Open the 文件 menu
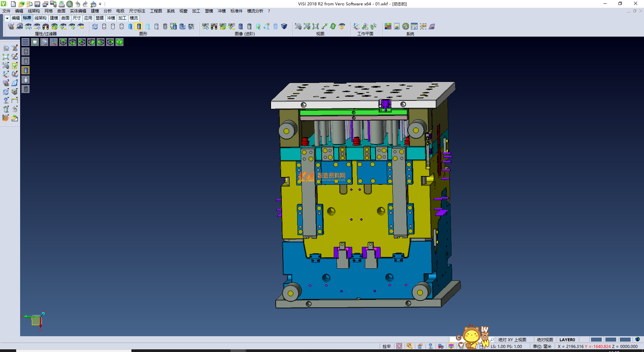This screenshot has width=644, height=352. [6, 11]
